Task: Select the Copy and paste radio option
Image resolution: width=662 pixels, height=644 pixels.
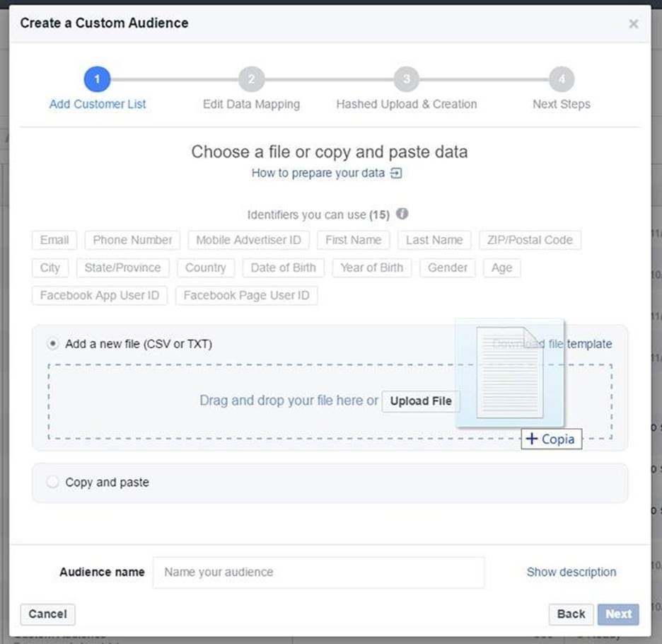Action: 52,482
